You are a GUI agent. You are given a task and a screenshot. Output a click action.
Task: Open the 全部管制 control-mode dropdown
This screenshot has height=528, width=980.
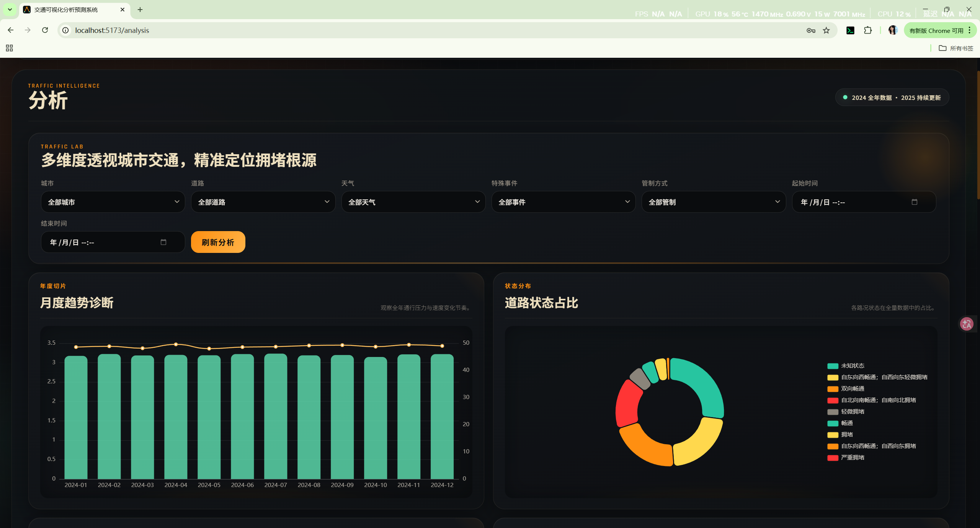click(713, 202)
